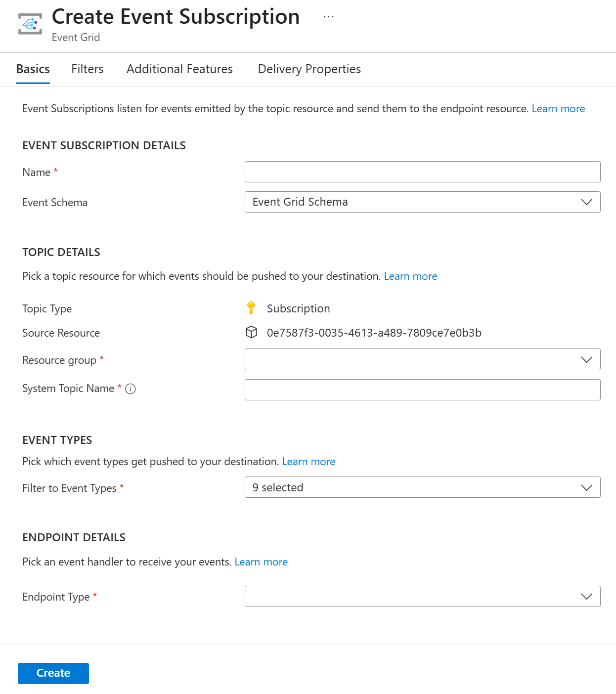Open Learn more link for Event Subscriptions
This screenshot has width=616, height=694.
(558, 109)
